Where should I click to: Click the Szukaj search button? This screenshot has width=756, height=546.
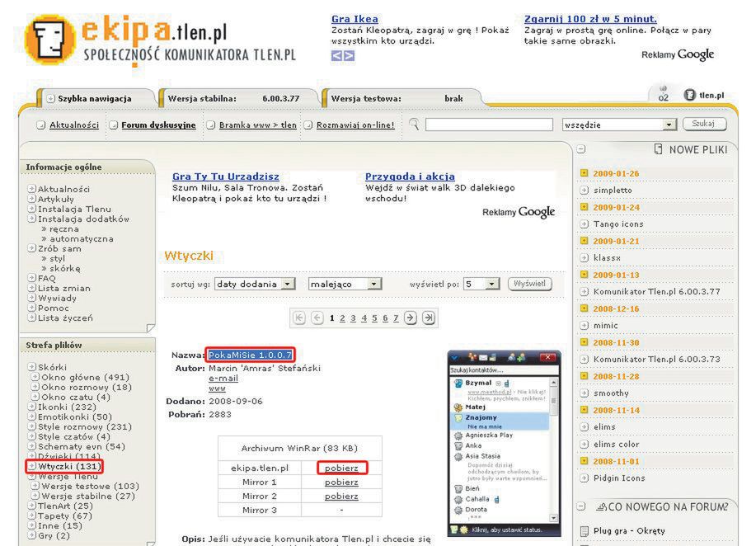coord(704,124)
